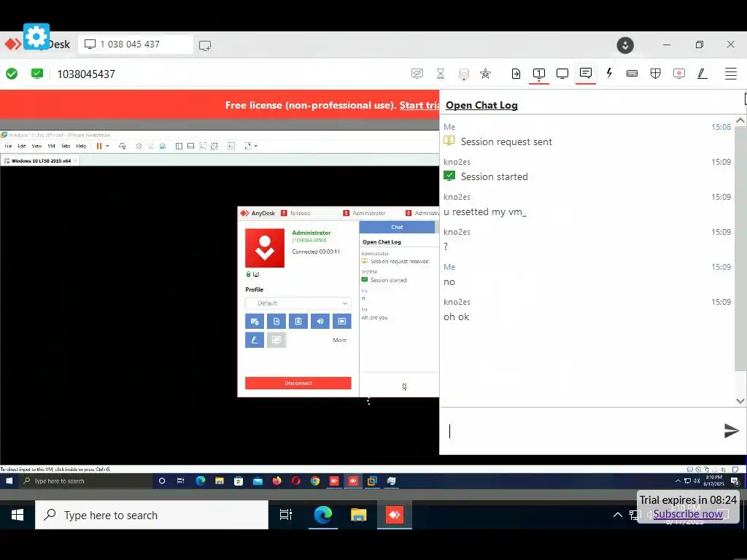The image size is (747, 560).
Task: Open the File menu in VMware Workstation
Action: pyautogui.click(x=8, y=146)
